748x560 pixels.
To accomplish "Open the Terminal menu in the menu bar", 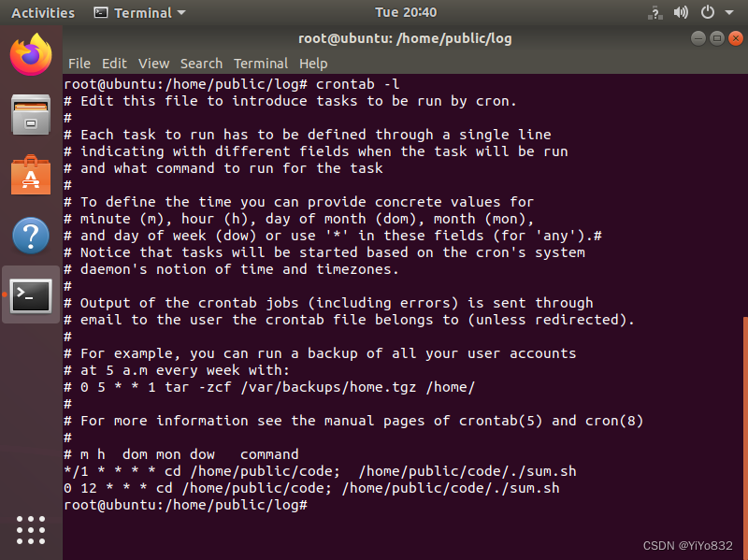I will (261, 64).
